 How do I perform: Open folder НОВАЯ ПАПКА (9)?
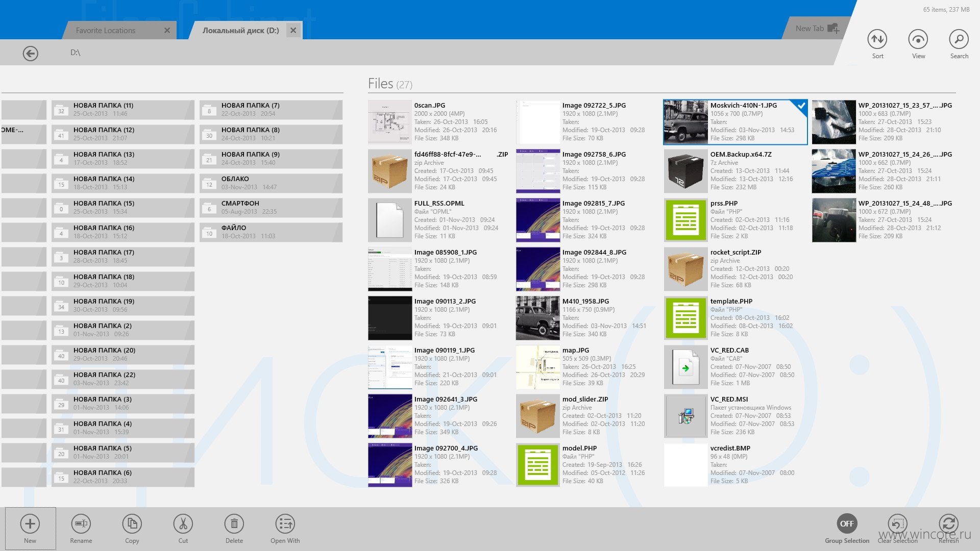tap(271, 159)
